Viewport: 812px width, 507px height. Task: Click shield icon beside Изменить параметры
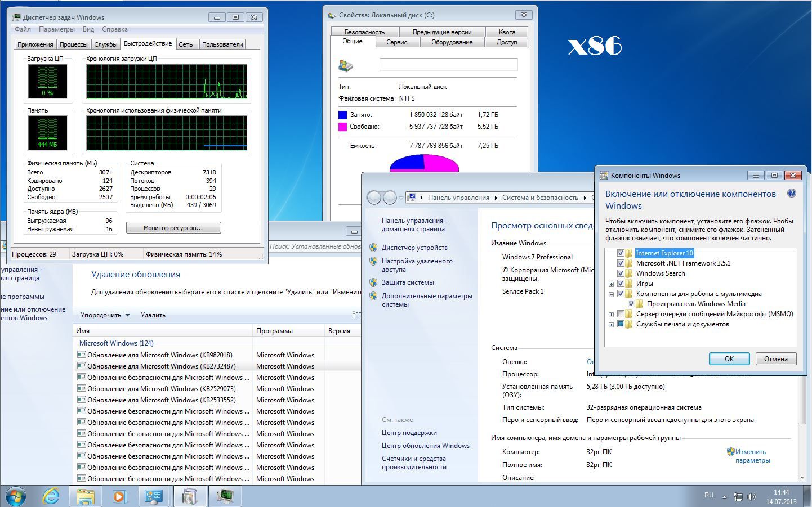click(x=730, y=451)
